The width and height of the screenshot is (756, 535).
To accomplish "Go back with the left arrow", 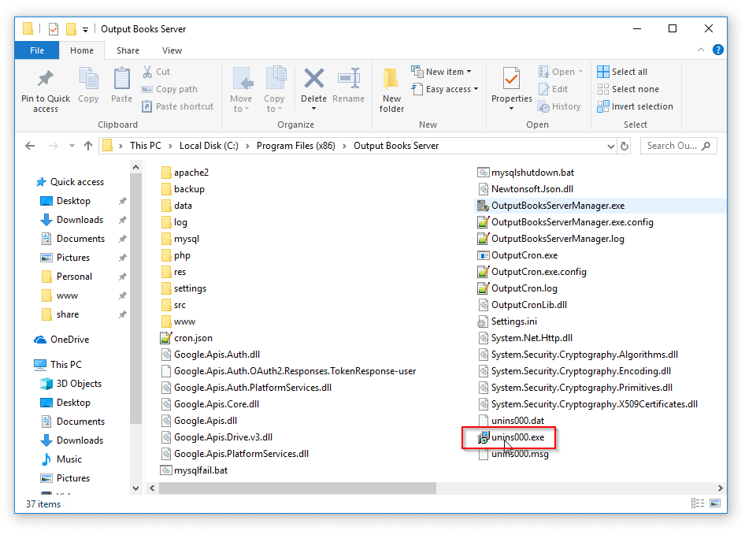I will tap(31, 146).
